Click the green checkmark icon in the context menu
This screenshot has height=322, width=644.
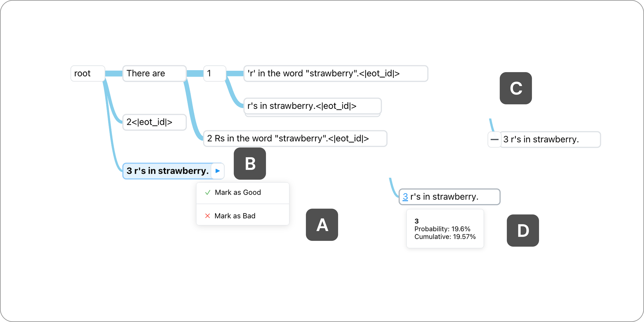click(x=208, y=193)
